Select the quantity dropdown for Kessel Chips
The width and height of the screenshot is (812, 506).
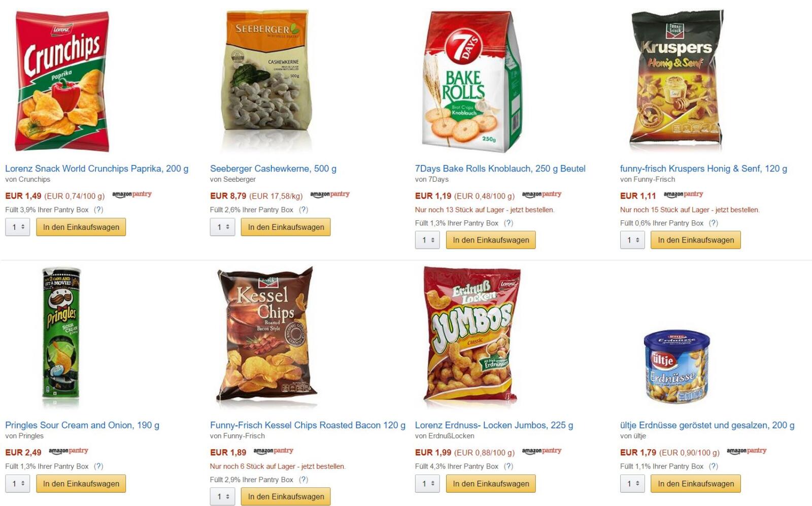pyautogui.click(x=222, y=496)
